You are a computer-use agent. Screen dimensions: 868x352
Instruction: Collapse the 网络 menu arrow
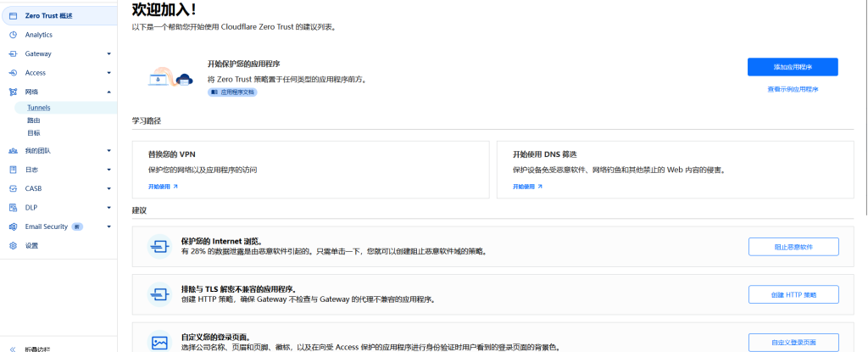coord(108,92)
